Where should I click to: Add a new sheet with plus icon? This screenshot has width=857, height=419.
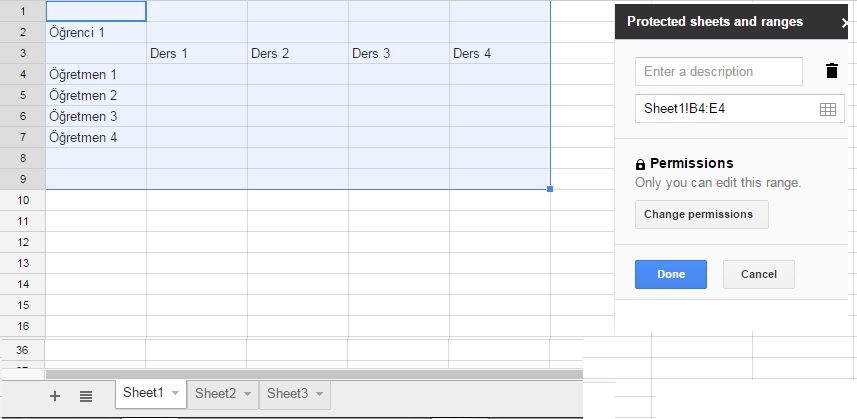click(x=55, y=396)
